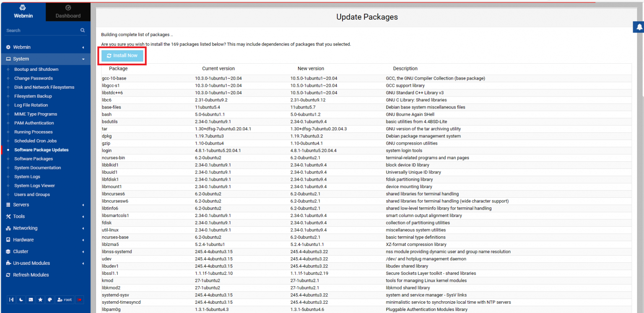Click the Refresh Modules item
The image size is (644, 313).
coord(31,275)
